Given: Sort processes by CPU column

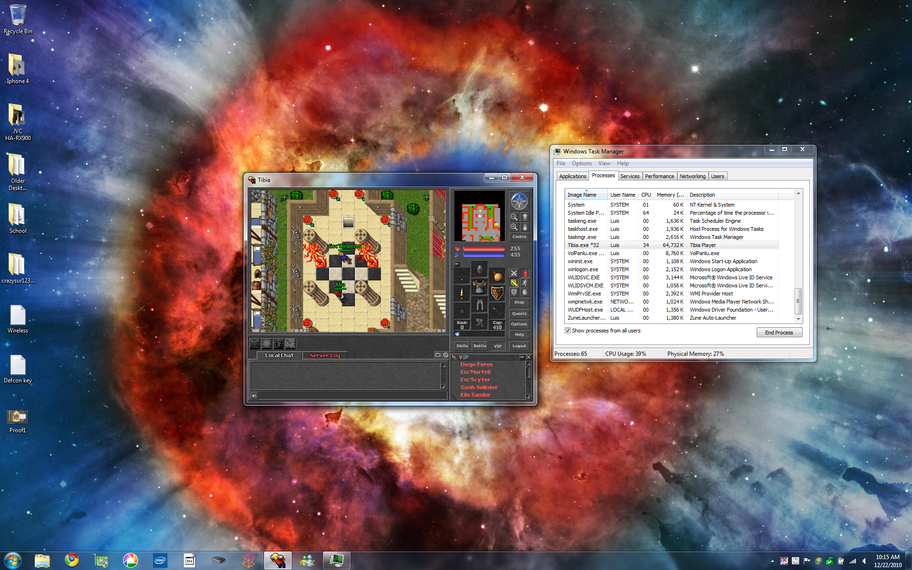Looking at the screenshot, I should click(x=646, y=194).
